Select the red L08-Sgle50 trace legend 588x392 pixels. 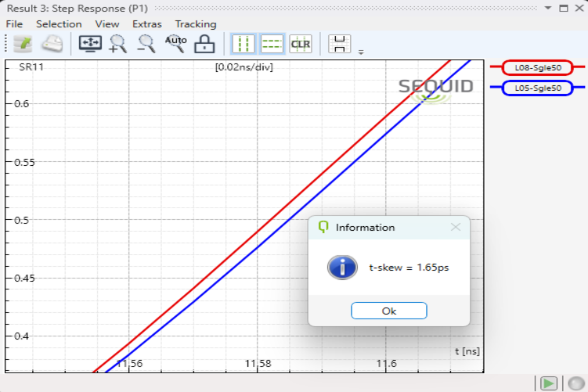537,68
